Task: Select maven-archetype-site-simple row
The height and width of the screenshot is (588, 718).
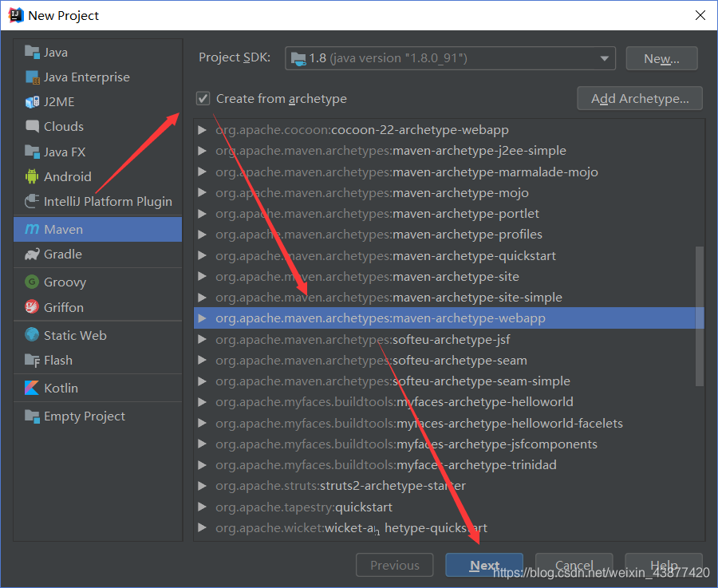Action: click(448, 298)
